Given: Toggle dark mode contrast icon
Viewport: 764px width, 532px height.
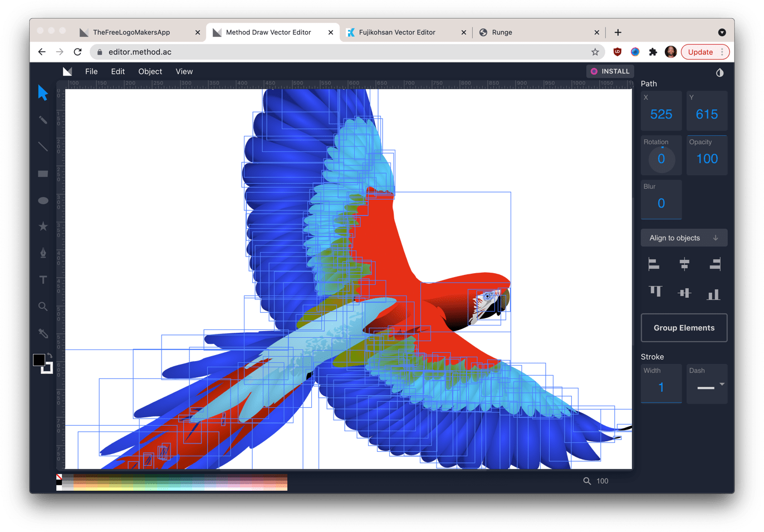Looking at the screenshot, I should coord(719,72).
